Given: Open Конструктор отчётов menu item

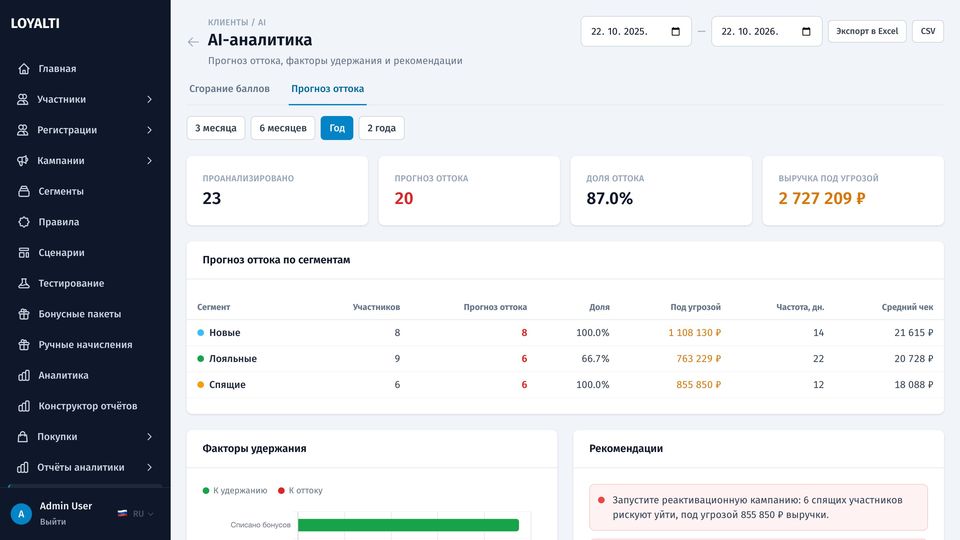Looking at the screenshot, I should click(85, 406).
